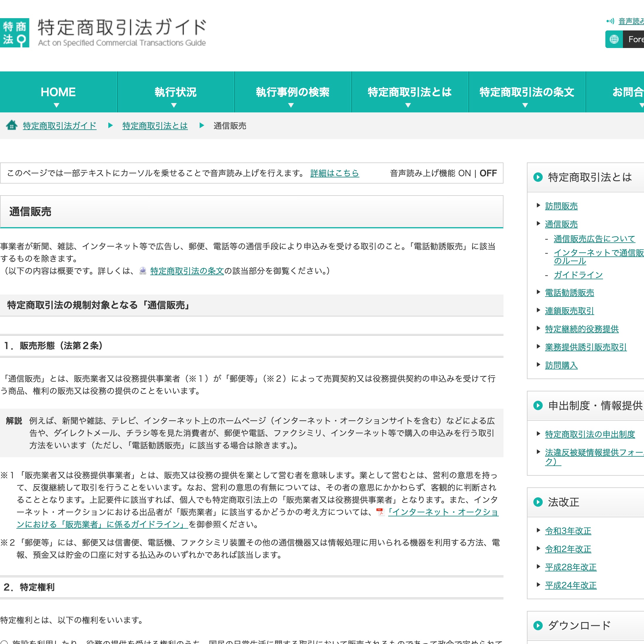Expand the HOME menu dropdown arrow
The height and width of the screenshot is (644, 644).
tap(57, 105)
